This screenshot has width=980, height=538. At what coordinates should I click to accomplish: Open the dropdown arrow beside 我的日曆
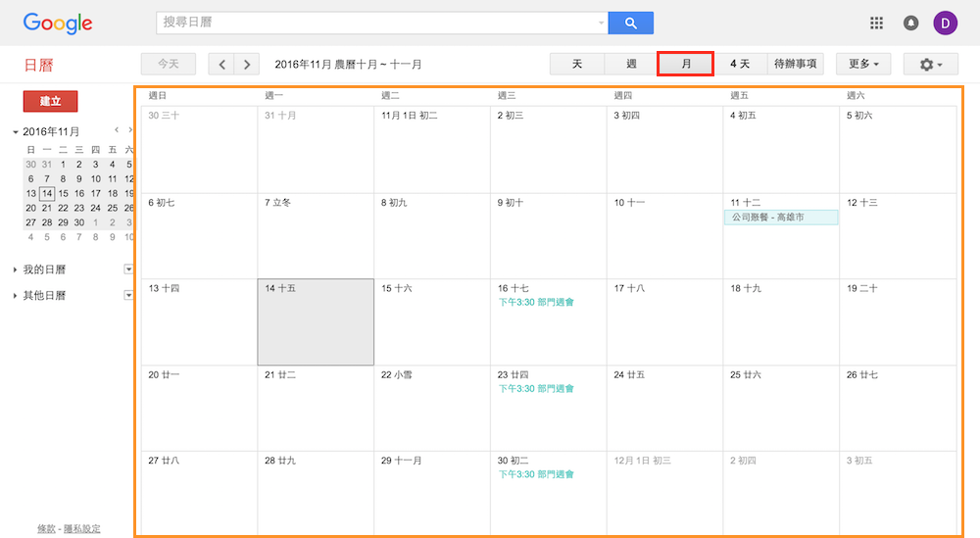point(128,269)
